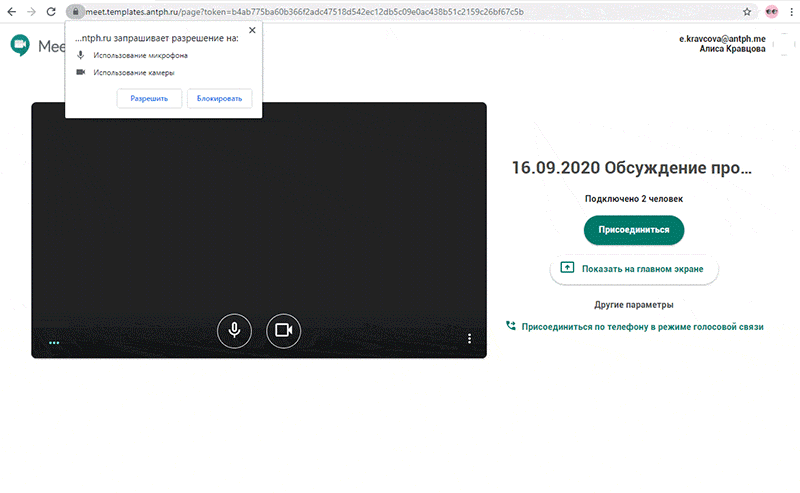Click the Присоединиться join button
The height and width of the screenshot is (493, 800).
pos(634,230)
